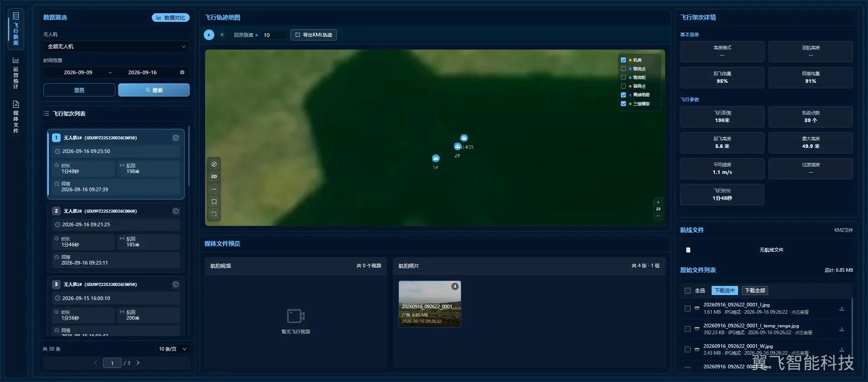The image size is (868, 382).
Task: Check the 全选 checkbox in file list
Action: tap(687, 290)
